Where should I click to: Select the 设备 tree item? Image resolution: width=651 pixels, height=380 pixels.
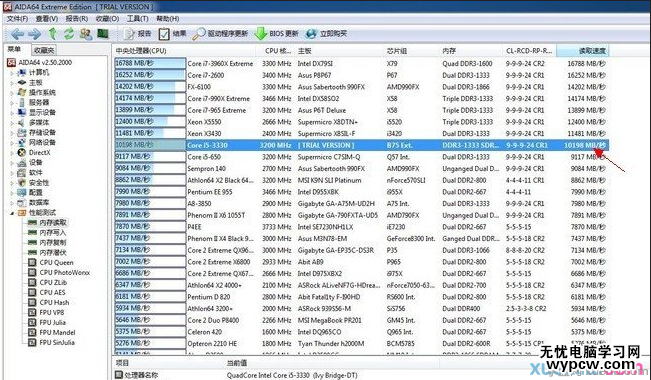[35, 162]
